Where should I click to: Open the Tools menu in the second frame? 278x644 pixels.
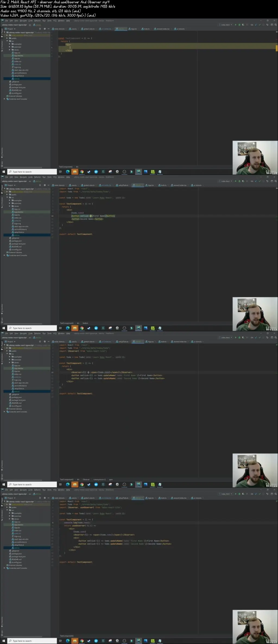tap(49, 177)
